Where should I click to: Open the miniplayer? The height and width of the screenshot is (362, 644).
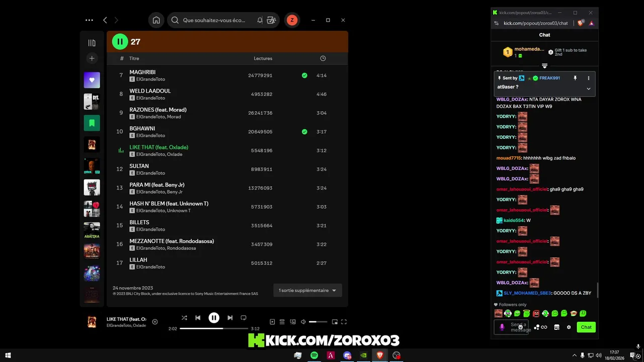334,322
